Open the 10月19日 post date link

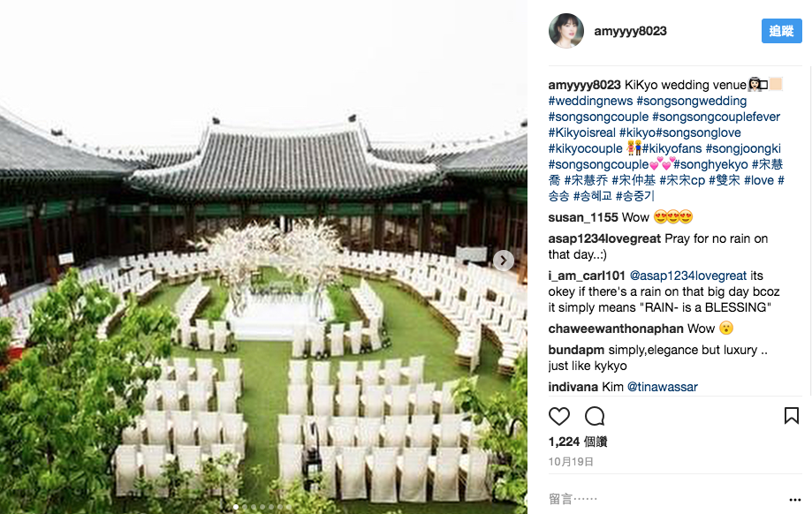click(571, 462)
